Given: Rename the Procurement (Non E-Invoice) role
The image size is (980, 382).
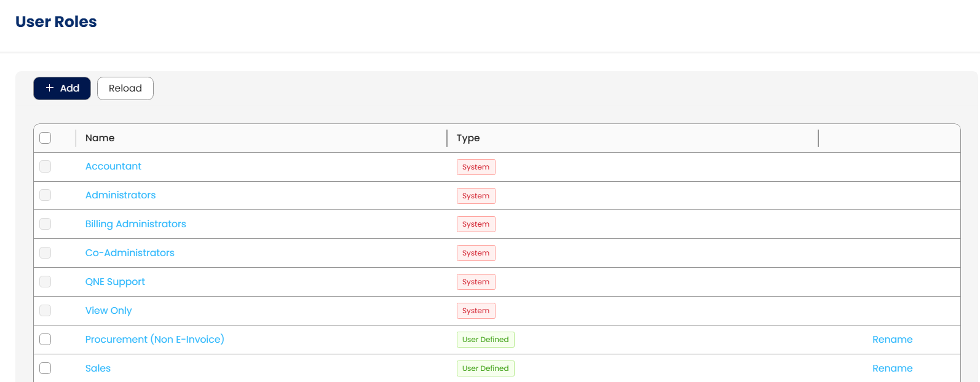Looking at the screenshot, I should point(892,340).
